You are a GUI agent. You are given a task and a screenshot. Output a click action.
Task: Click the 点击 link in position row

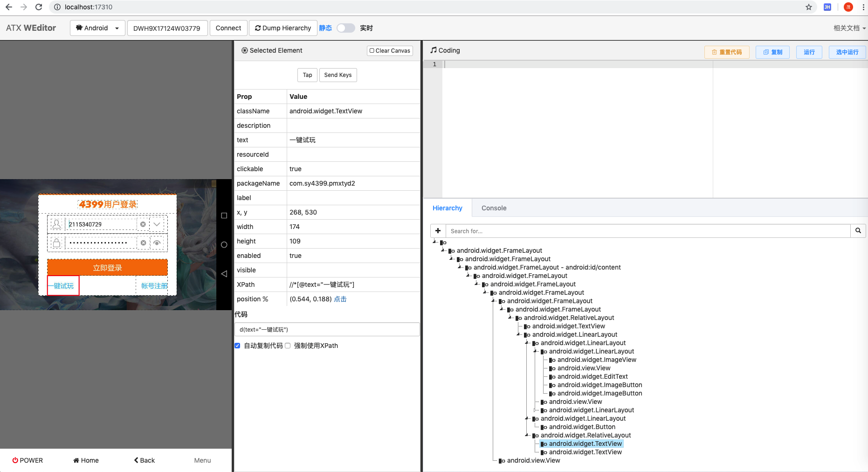pos(340,299)
